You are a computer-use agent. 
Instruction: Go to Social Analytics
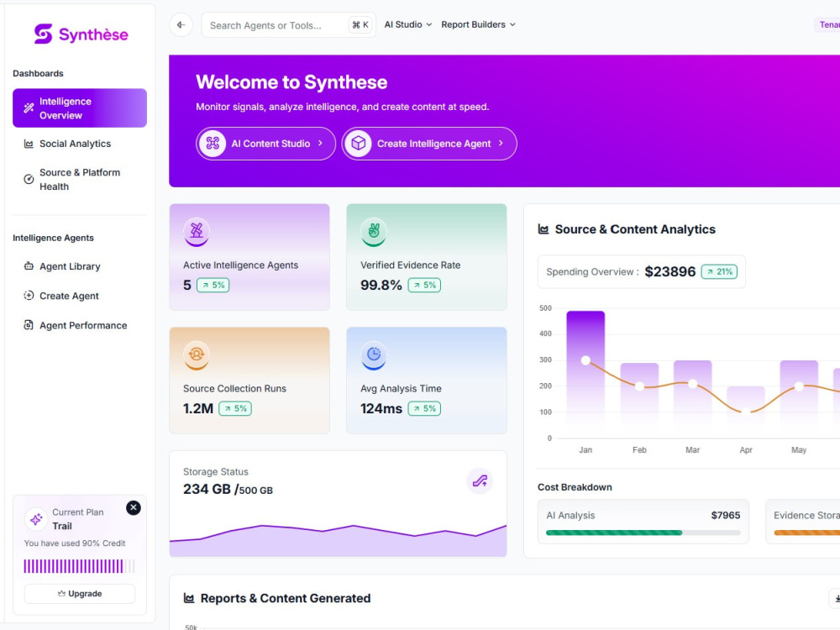coord(80,144)
